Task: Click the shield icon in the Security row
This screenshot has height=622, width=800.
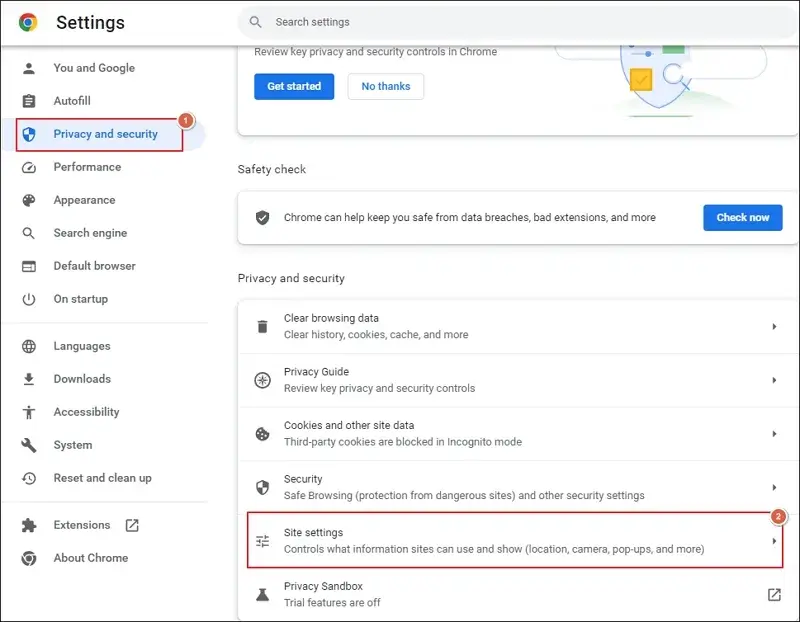Action: pos(262,487)
